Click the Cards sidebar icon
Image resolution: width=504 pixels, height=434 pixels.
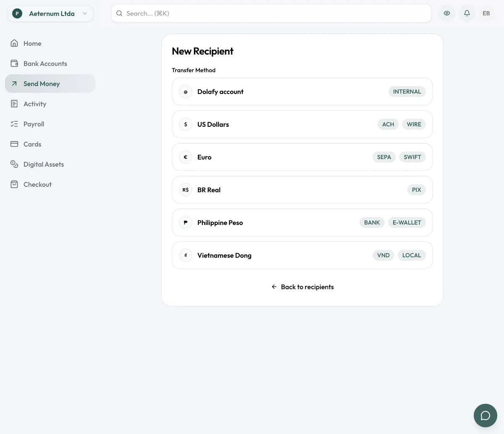click(14, 144)
